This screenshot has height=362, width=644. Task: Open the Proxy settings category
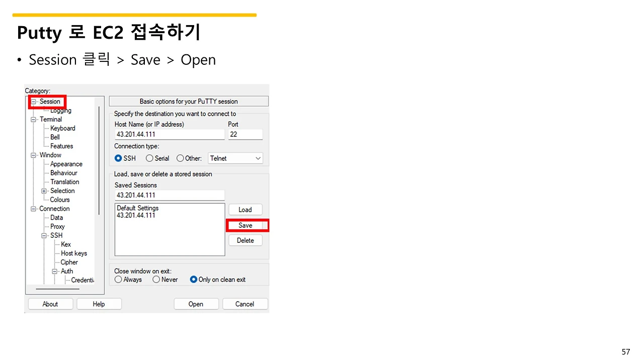[x=57, y=227]
